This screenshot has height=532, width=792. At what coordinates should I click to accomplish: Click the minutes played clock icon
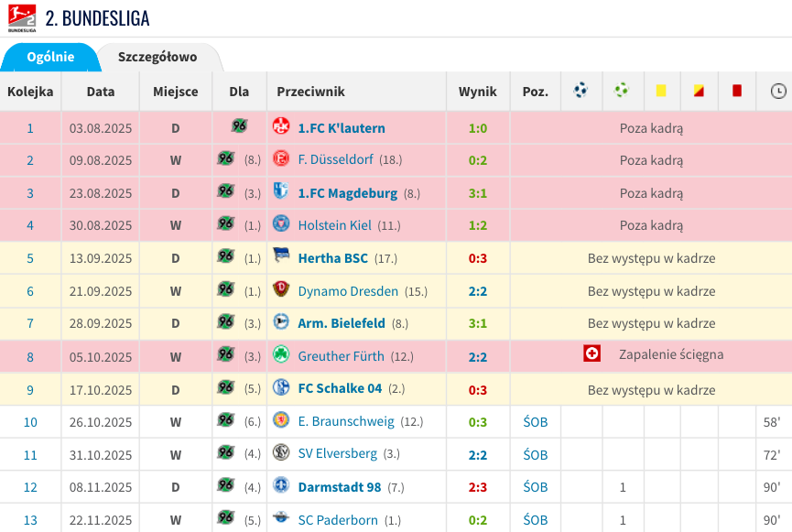[x=778, y=91]
